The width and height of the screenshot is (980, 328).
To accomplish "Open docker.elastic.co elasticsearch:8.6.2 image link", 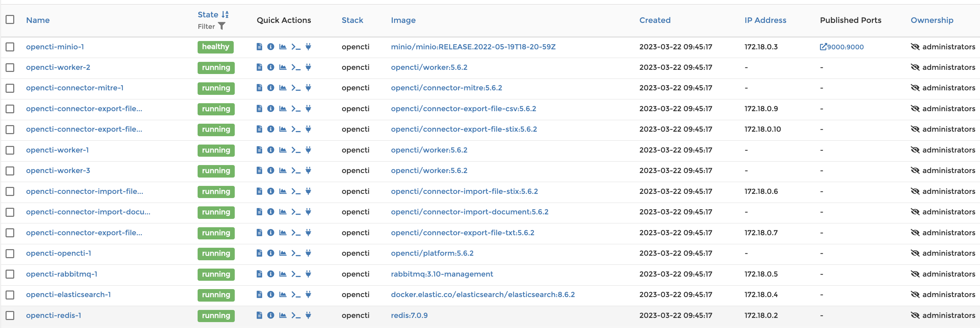I will coord(483,295).
